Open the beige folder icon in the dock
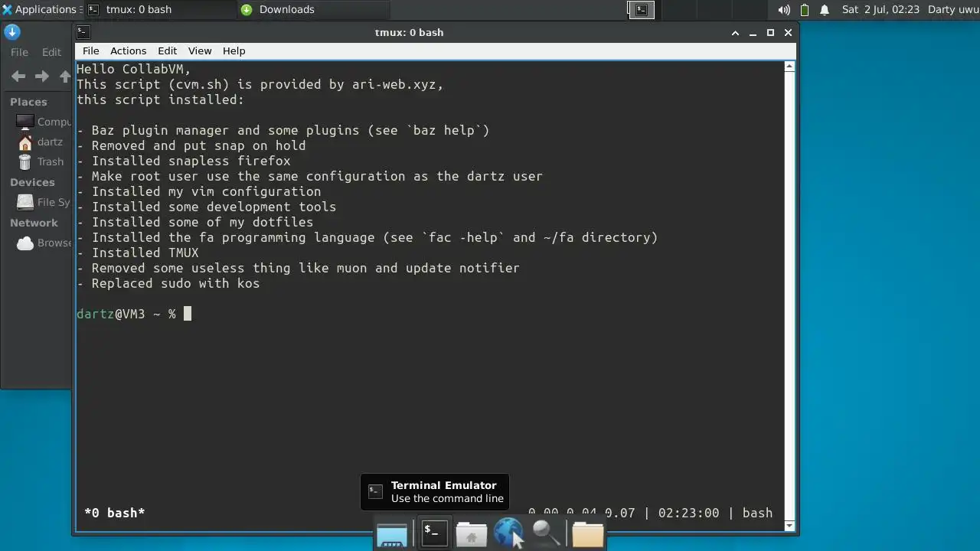 click(x=587, y=534)
